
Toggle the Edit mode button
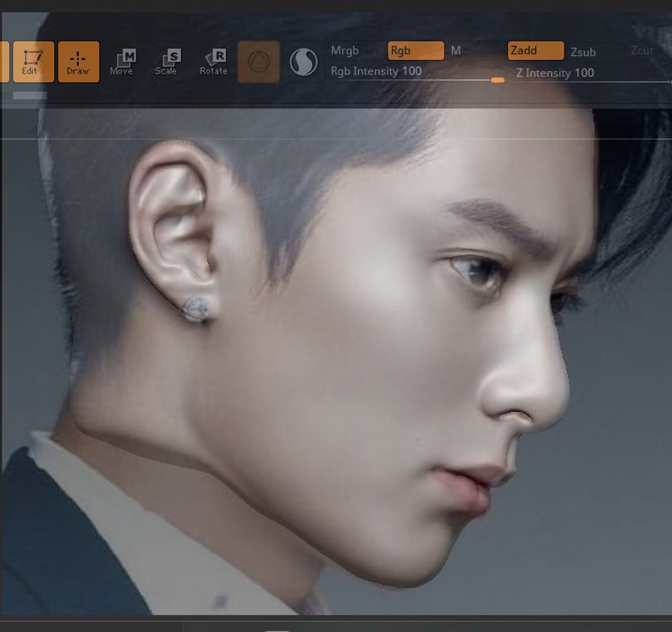point(33,62)
